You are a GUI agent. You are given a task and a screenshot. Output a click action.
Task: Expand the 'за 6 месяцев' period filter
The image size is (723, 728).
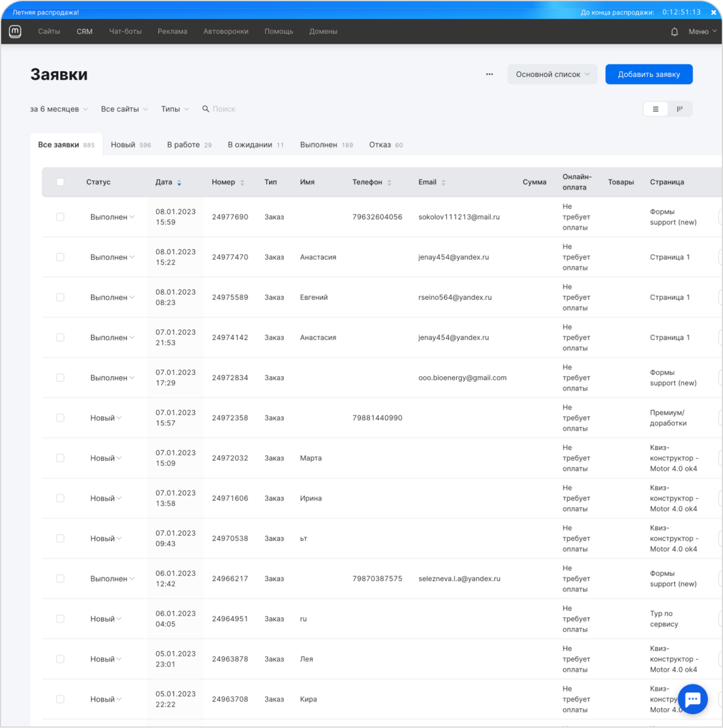(59, 109)
